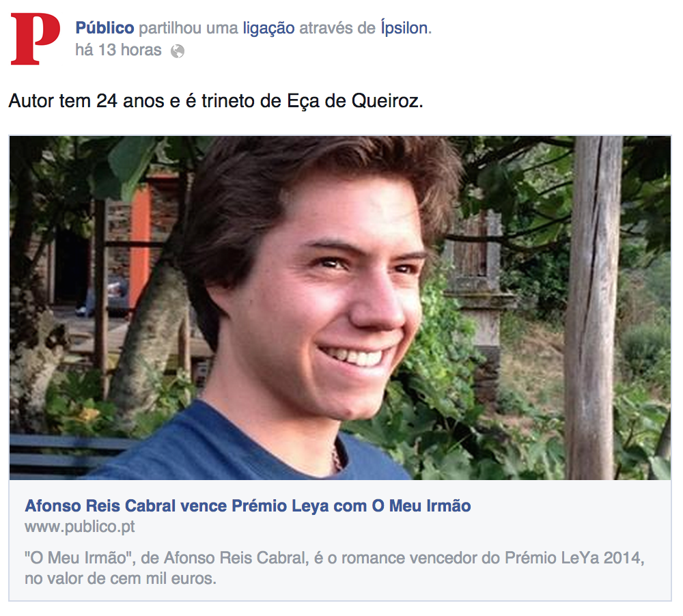The width and height of the screenshot is (683, 616).
Task: Open the Público page name link
Action: [104, 28]
